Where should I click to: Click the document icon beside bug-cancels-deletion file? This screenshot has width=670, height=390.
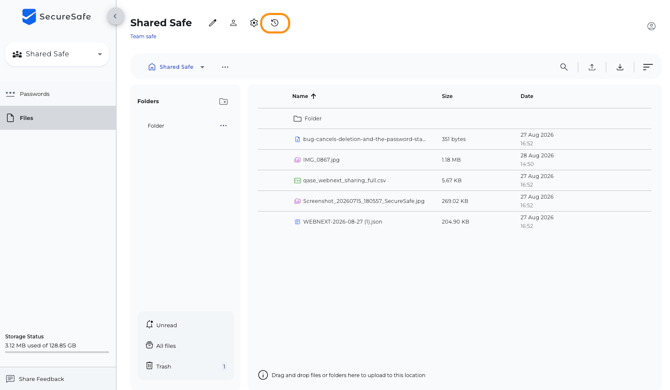click(297, 139)
